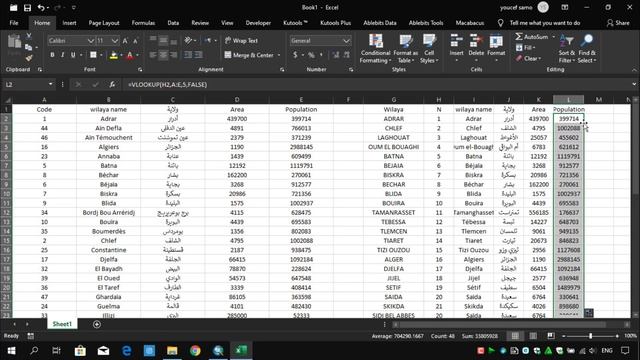Click the Share button

pyautogui.click(x=618, y=23)
